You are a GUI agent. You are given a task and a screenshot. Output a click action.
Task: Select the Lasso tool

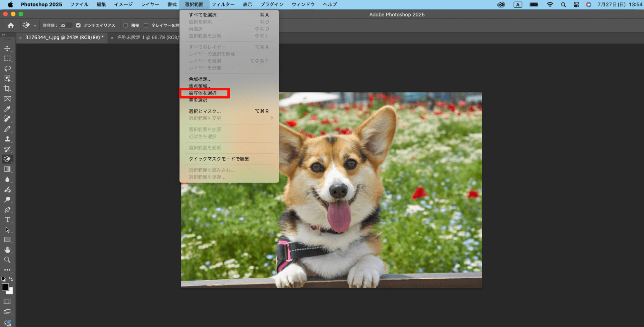tap(7, 69)
